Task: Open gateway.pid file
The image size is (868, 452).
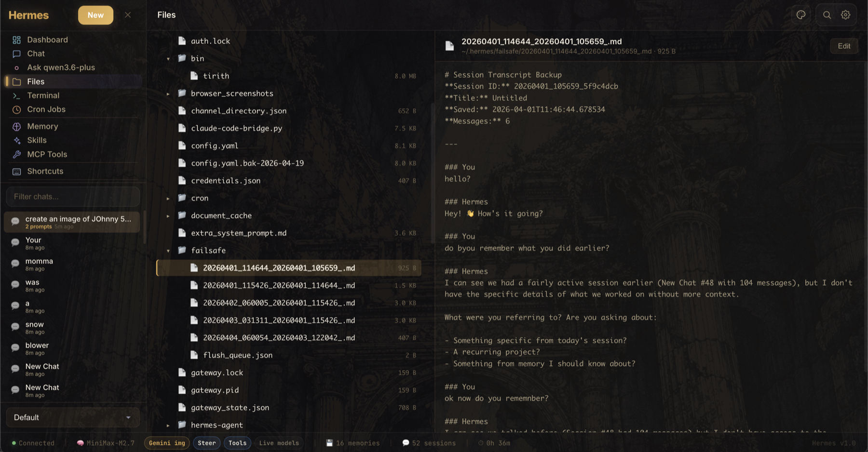Action: click(288, 390)
